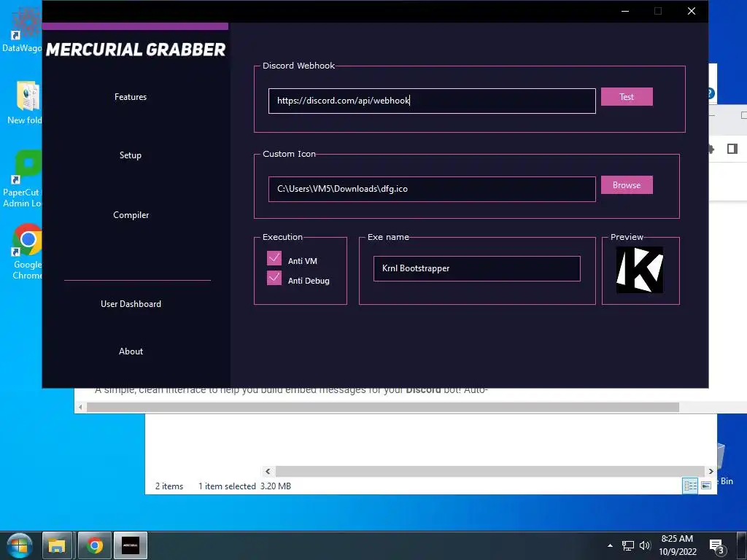
Task: Open Google Chrome from the taskbar
Action: pyautogui.click(x=94, y=545)
